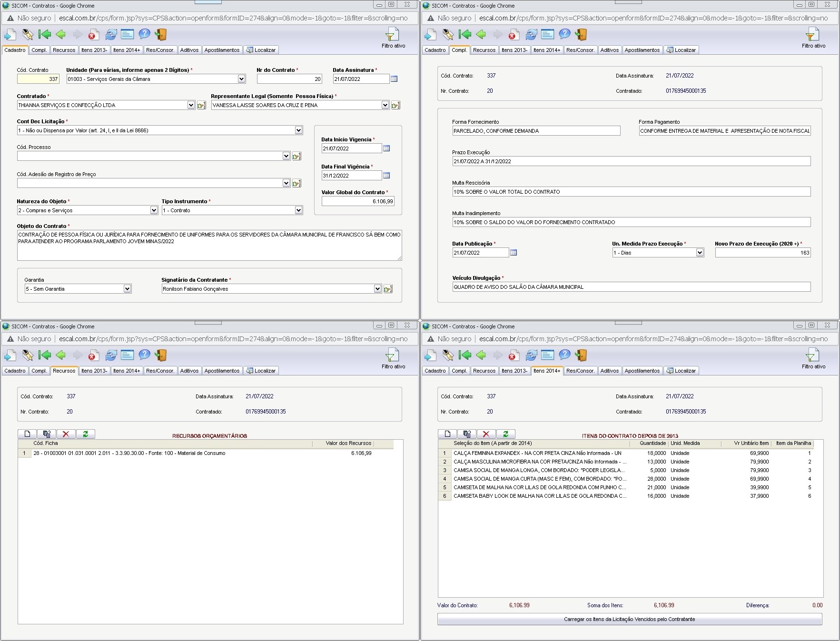This screenshot has width=840, height=641.
Task: Open calendar picker for Data Inicio Vigencia
Action: point(386,148)
